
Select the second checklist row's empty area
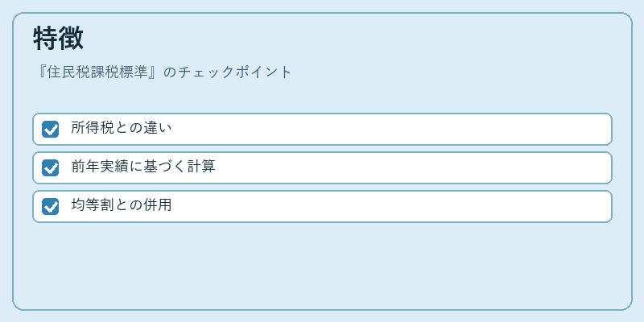413,167
